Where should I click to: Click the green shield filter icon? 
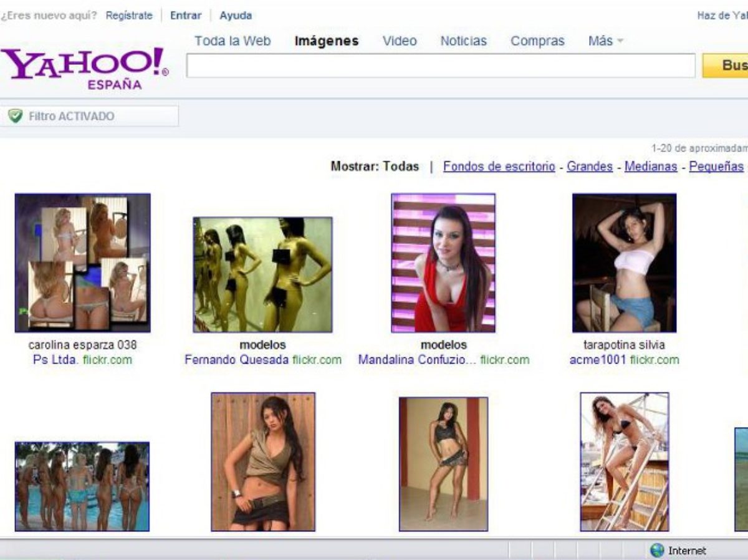pos(16,116)
